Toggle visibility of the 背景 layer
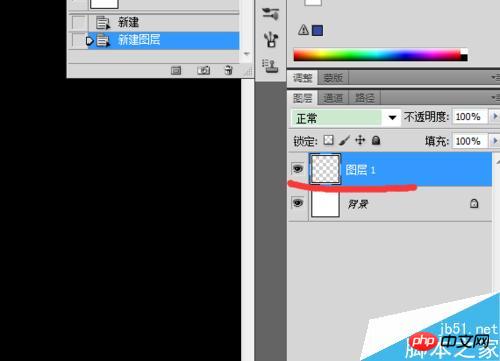Screen dimensions: 500x361 297,203
